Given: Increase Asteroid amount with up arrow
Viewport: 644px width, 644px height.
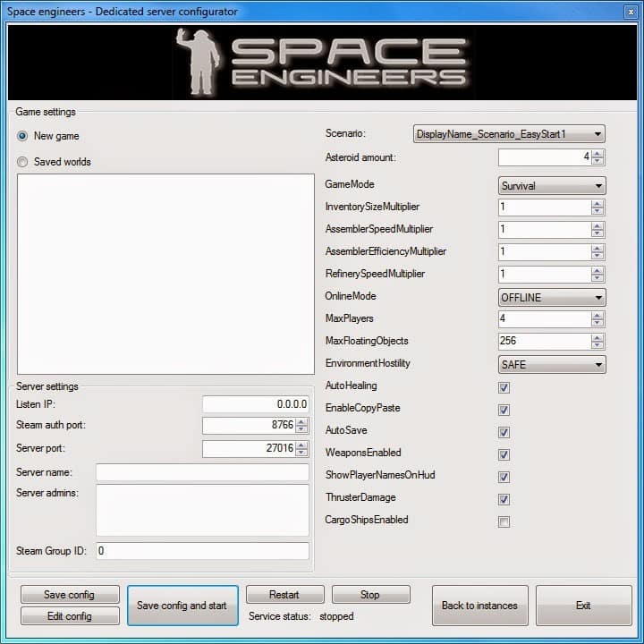Looking at the screenshot, I should click(597, 154).
